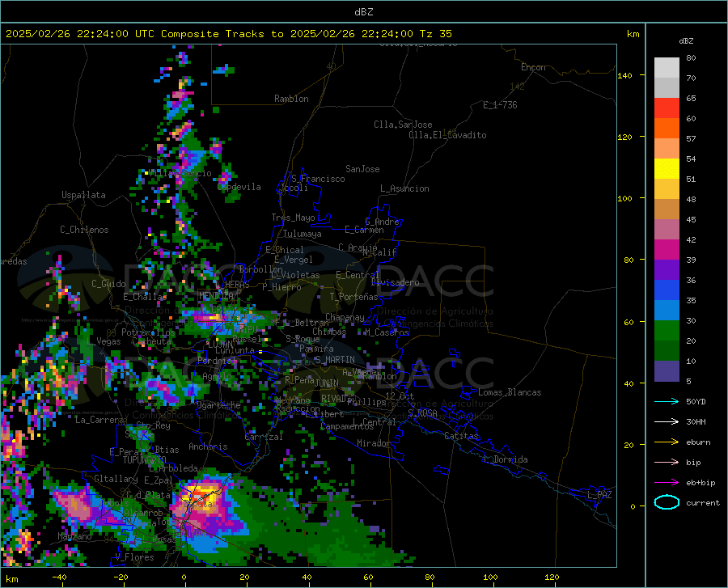The width and height of the screenshot is (728, 588).
Task: Click the cyan 'current' ellipse in legend
Action: pos(667,502)
